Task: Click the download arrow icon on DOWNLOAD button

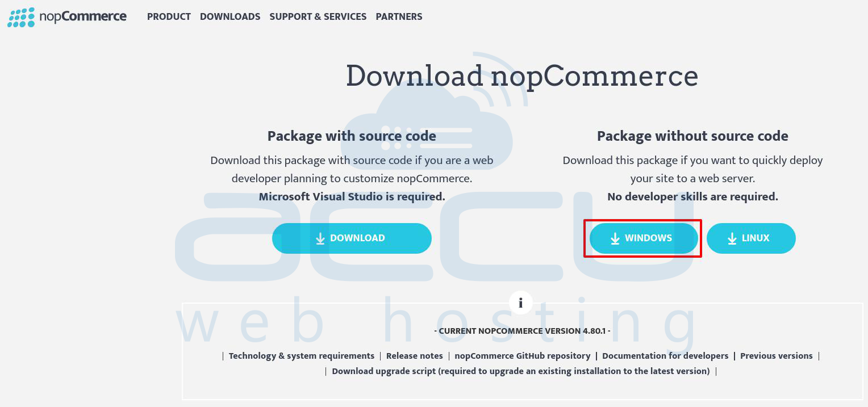Action: (x=320, y=238)
